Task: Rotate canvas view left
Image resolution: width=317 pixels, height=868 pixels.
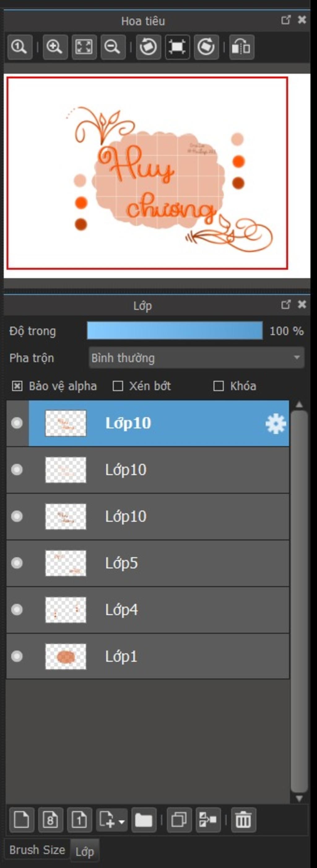Action: [148, 47]
